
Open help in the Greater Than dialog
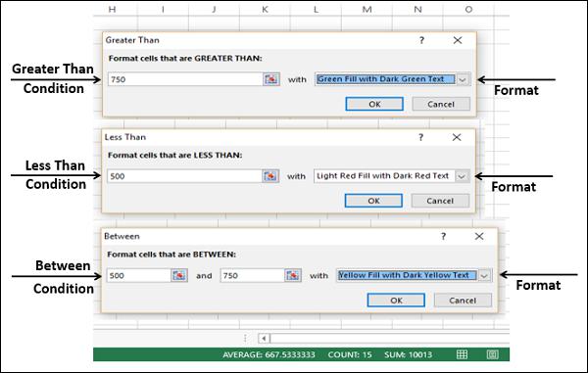coord(421,40)
